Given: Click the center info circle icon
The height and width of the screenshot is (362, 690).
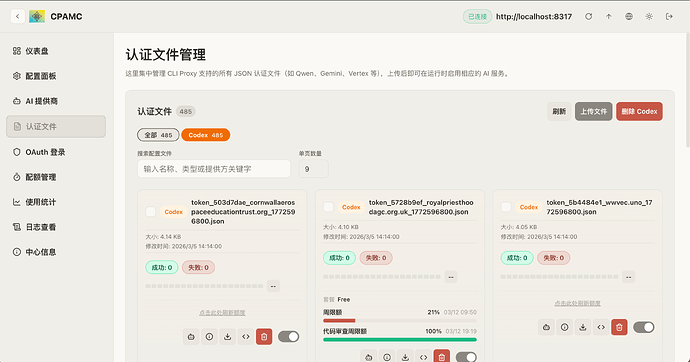Looking at the screenshot, I should [x=17, y=252].
